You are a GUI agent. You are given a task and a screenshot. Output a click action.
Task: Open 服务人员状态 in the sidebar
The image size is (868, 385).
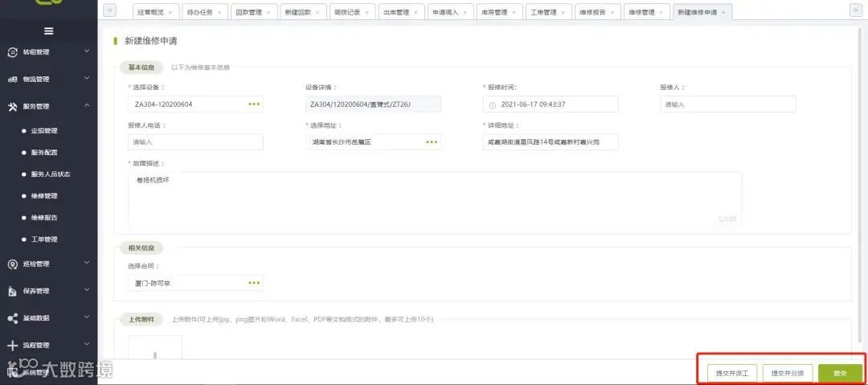pos(51,174)
